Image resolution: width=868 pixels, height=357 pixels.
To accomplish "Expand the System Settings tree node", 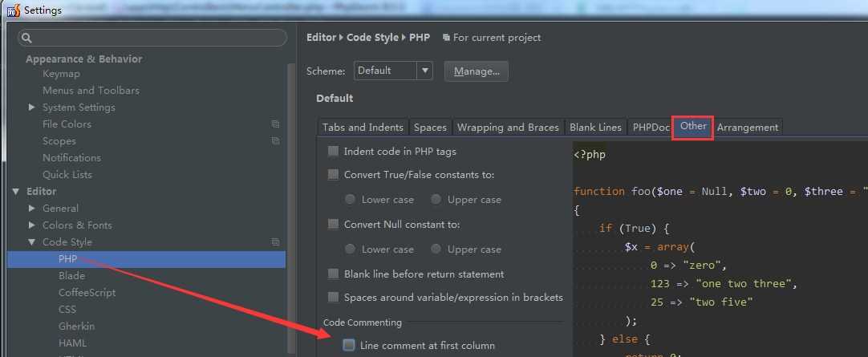I will (32, 108).
